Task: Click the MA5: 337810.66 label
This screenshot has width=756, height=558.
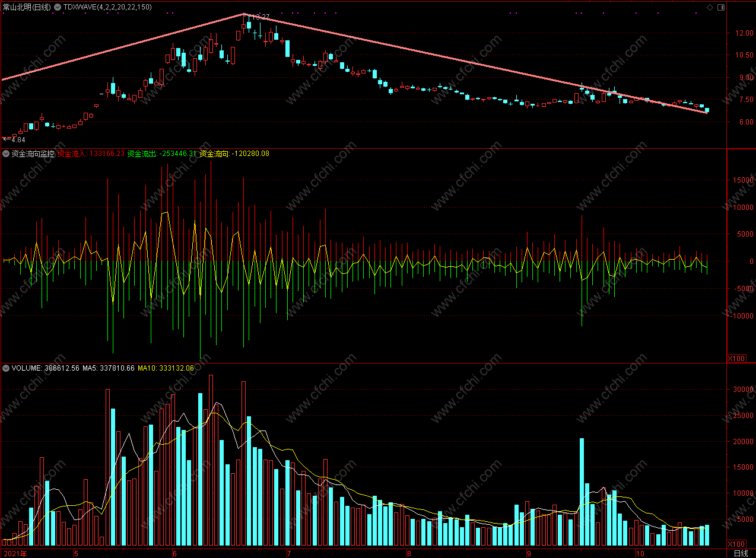Action: [x=109, y=368]
